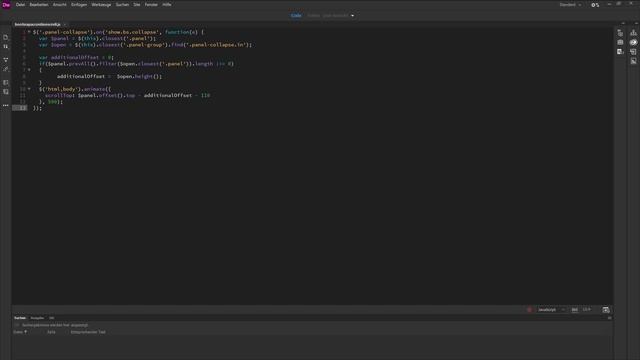Click the red error indicator in status bar
Screen dimensions: 640x360
529,310
